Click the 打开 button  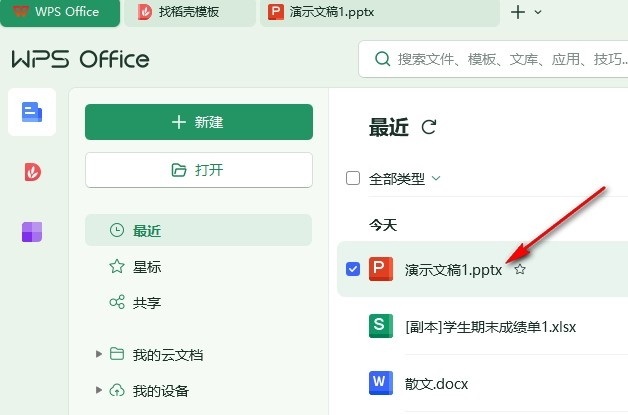(199, 170)
